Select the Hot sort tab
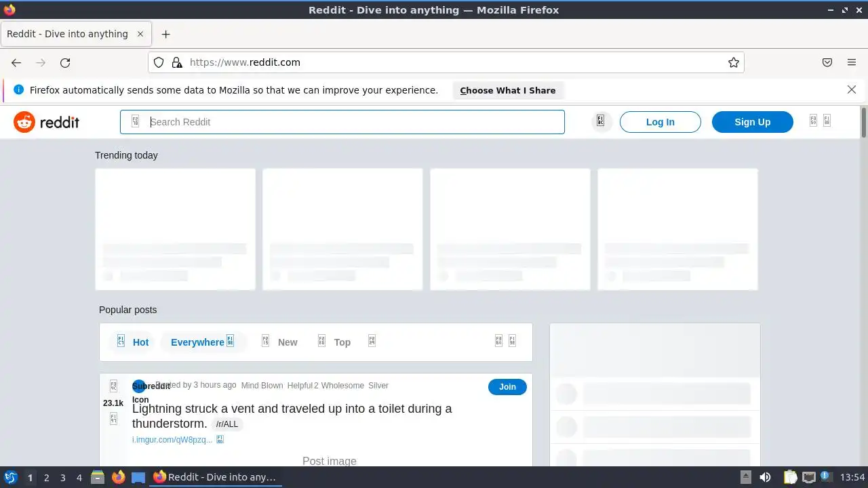This screenshot has height=488, width=868. 132,342
